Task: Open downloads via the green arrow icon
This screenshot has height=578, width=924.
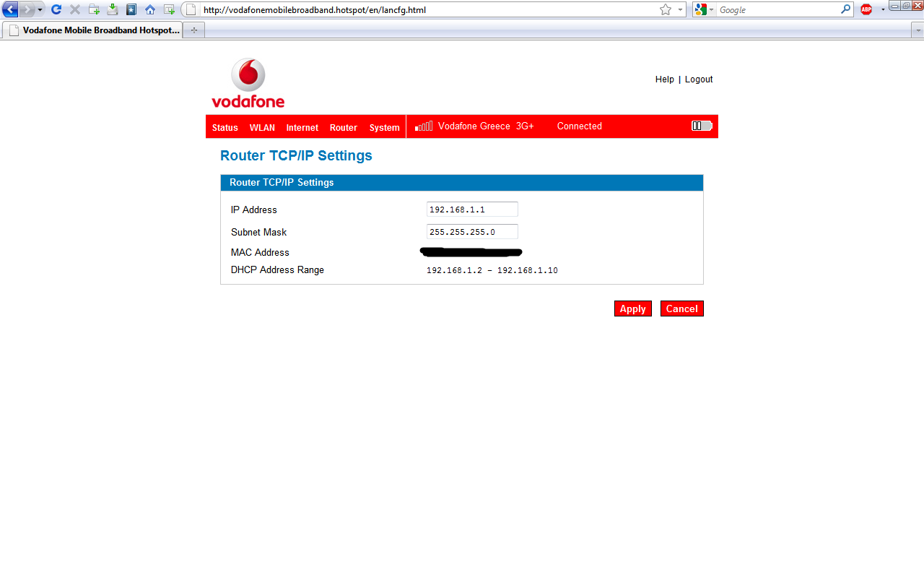Action: [113, 10]
